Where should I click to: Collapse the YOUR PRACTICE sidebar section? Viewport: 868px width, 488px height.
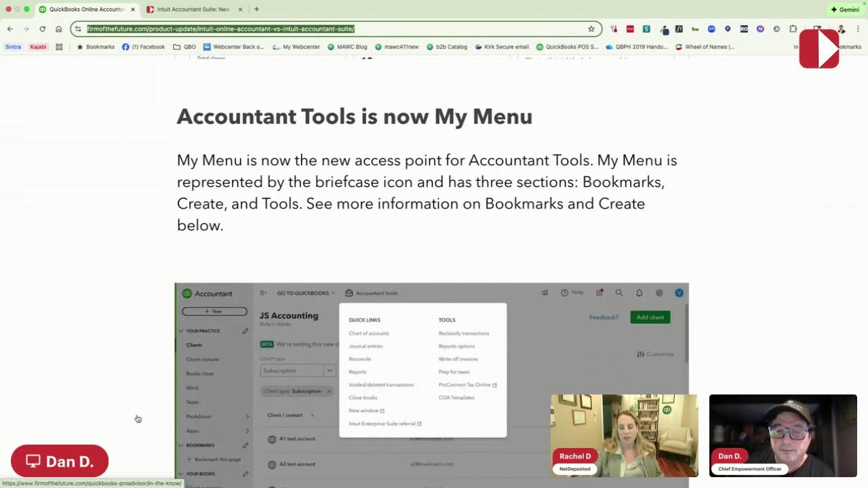(181, 331)
